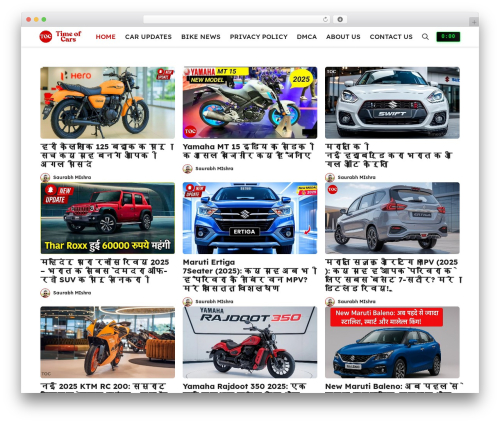
Task: Open the Yamaha MT 15 article headline
Action: click(x=248, y=151)
